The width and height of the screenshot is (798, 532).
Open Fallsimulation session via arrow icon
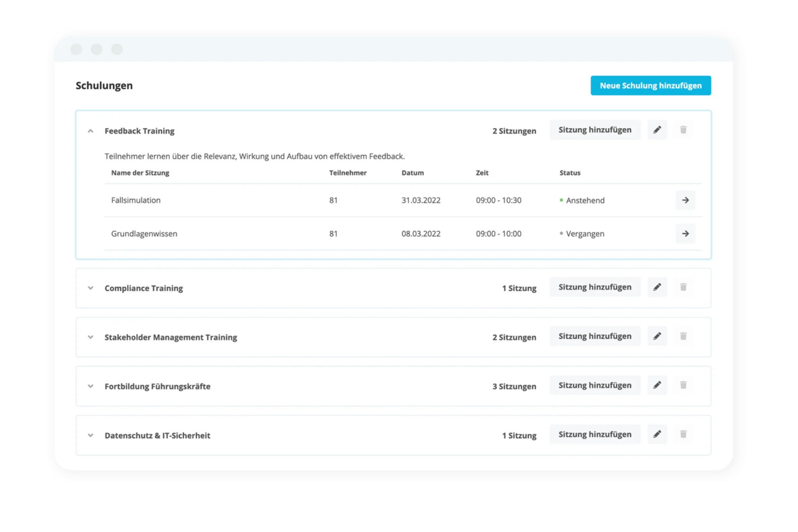coord(685,200)
